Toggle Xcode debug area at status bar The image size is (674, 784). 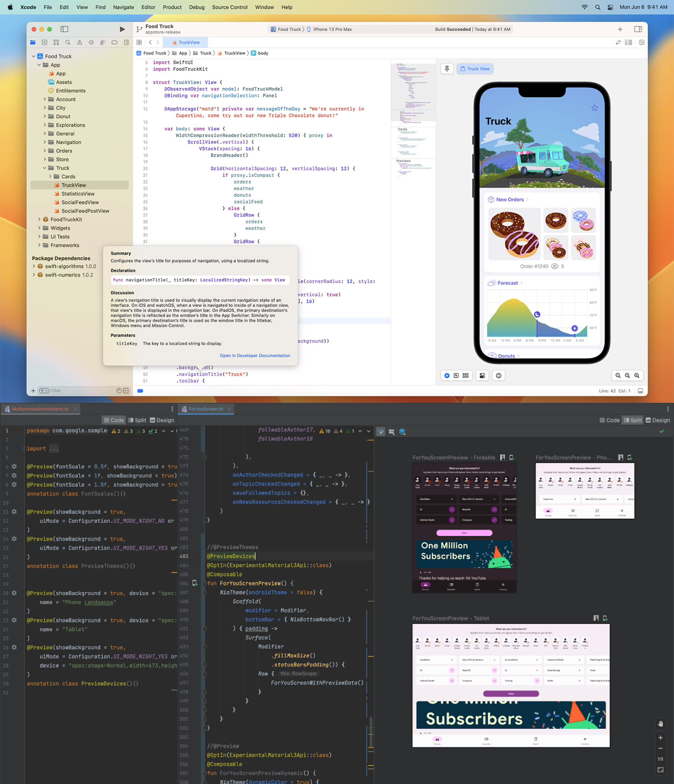click(x=640, y=391)
